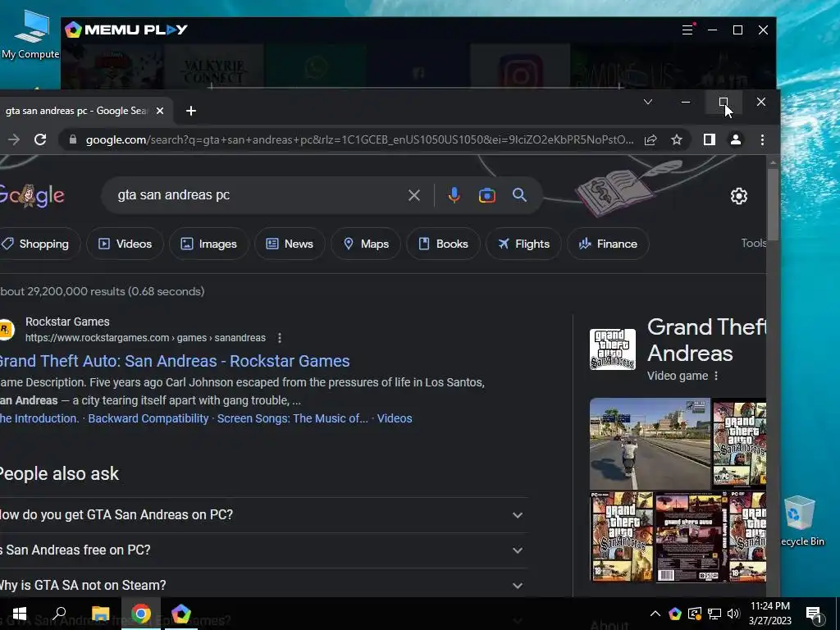
Task: Clear the search box text
Action: 414,195
